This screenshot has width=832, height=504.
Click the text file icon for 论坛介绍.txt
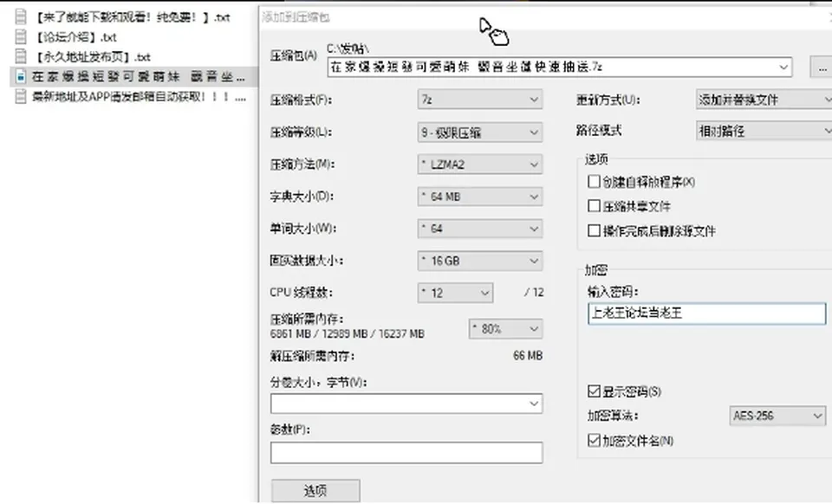[x=21, y=36]
